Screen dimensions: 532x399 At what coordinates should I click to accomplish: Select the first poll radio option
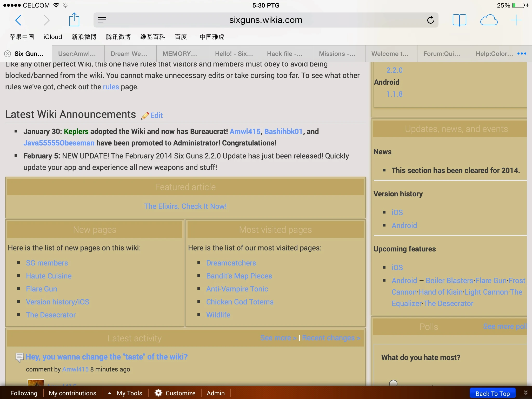coord(393,383)
